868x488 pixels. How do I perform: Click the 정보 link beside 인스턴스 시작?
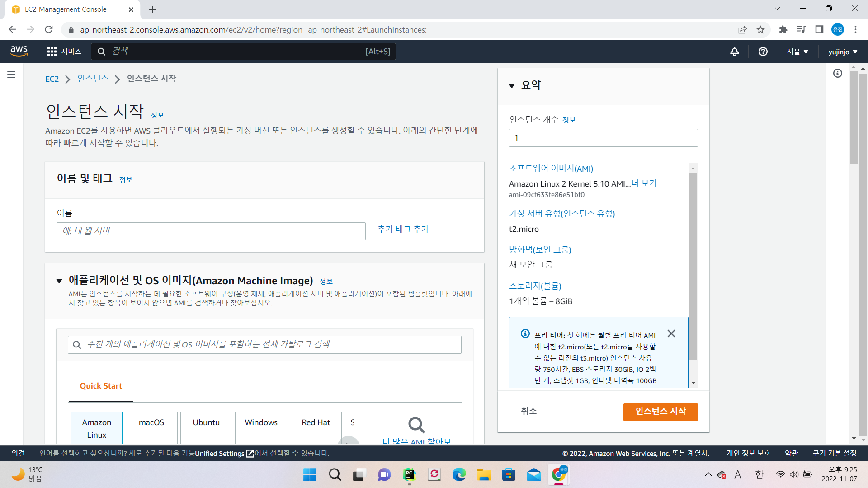pos(157,115)
